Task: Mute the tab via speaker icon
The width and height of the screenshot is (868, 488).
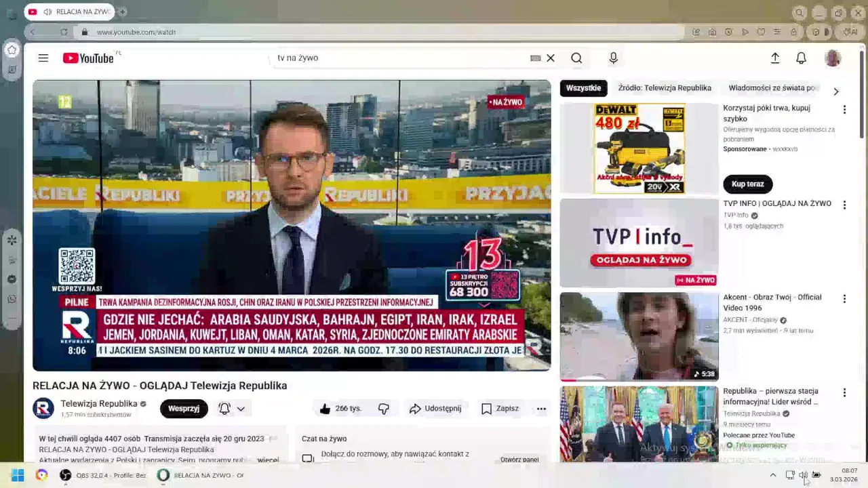Action: [47, 12]
